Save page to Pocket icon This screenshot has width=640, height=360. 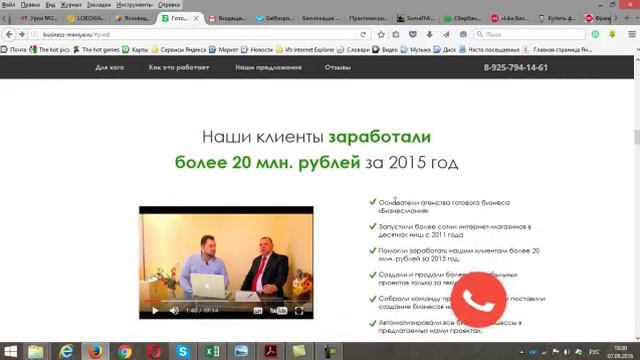tap(413, 35)
